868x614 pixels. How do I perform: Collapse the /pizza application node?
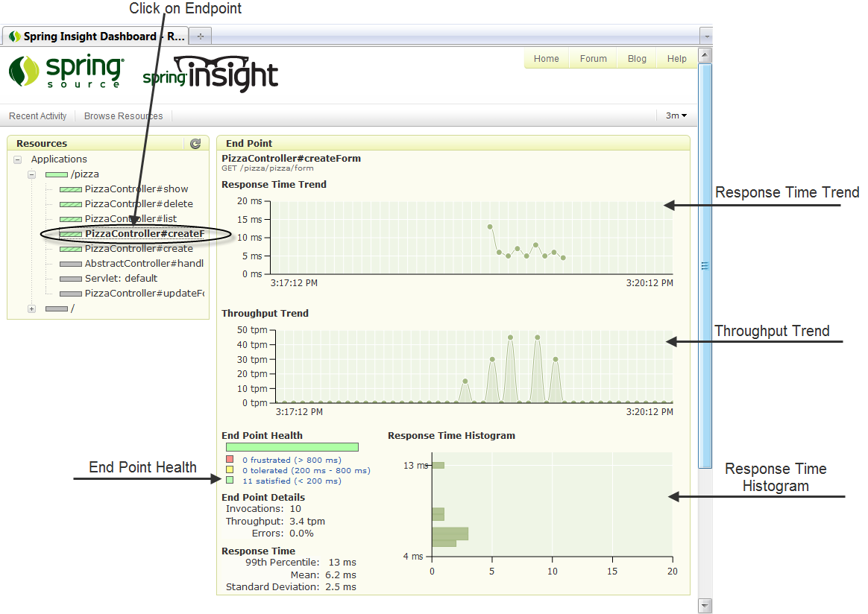coord(32,174)
